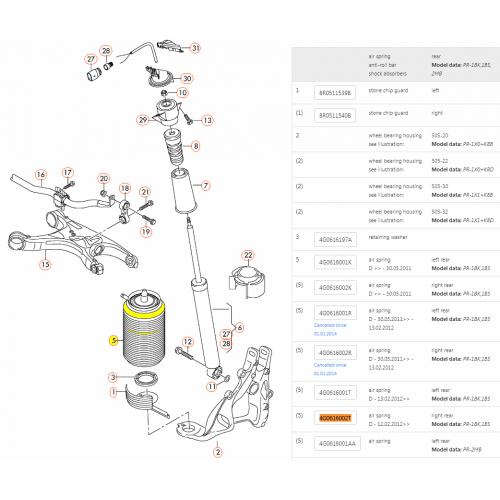Click callout 31 in the diagram

(195, 48)
